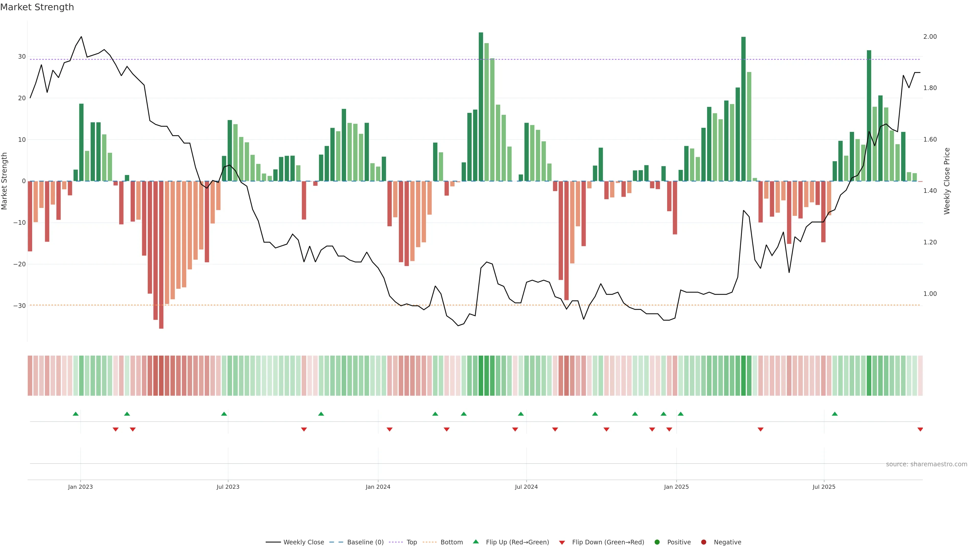Click the first Flip Up marker before Jan 2023
Image resolution: width=980 pixels, height=551 pixels.
tap(76, 414)
